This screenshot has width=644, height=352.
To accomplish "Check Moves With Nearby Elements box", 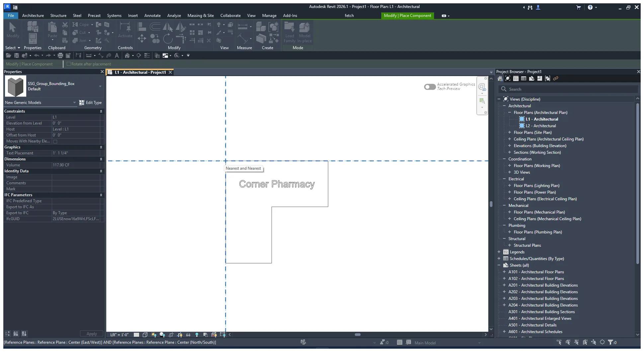I will tap(55, 141).
